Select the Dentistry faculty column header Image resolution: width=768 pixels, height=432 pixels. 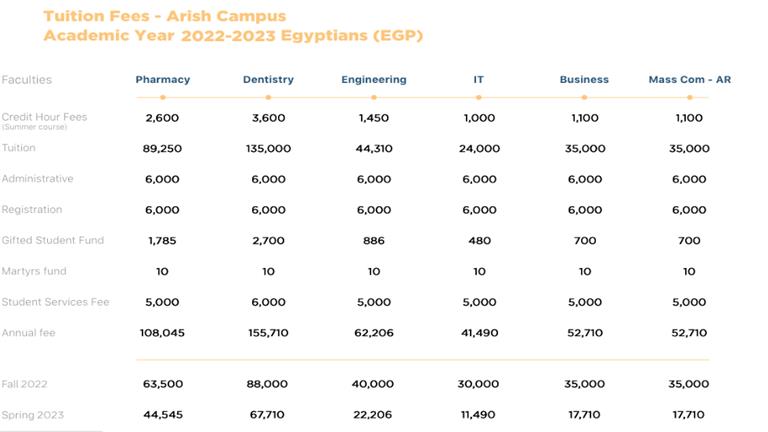click(x=268, y=80)
